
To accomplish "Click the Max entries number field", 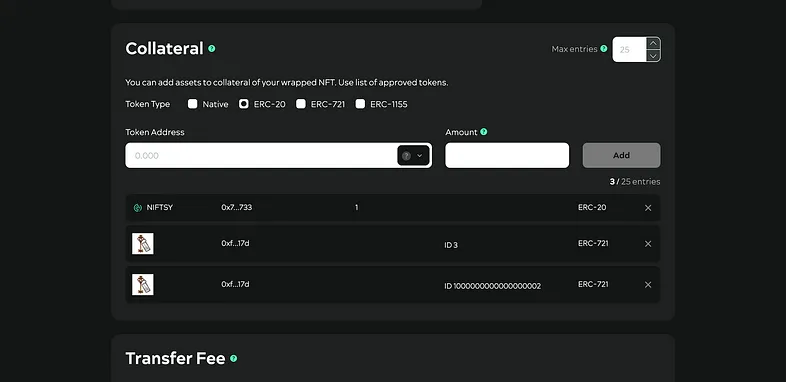I will tap(630, 50).
